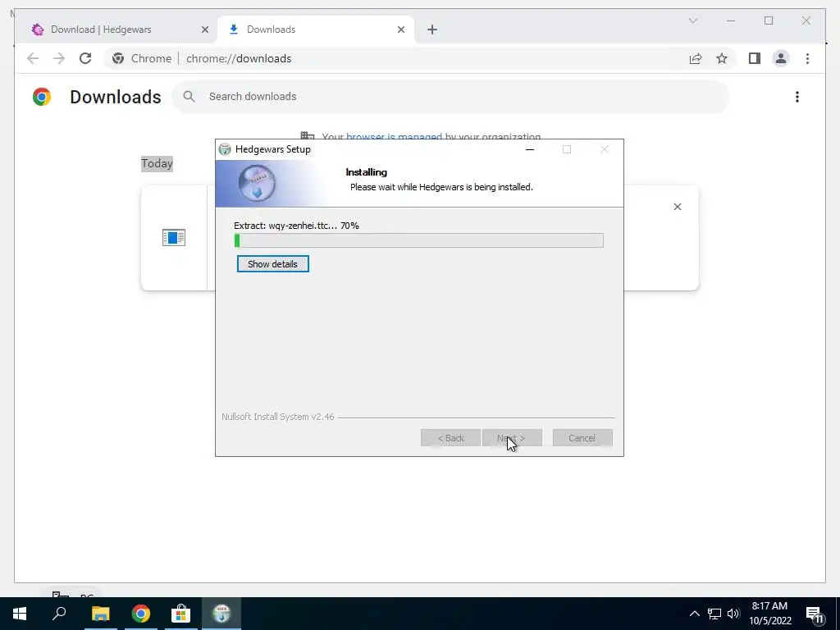
Task: Close the Download | Hedgewars tab
Action: (x=204, y=30)
